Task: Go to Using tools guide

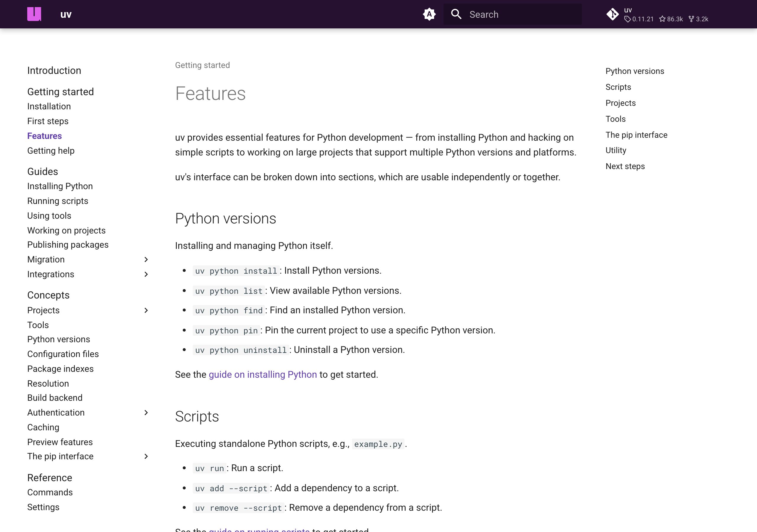Action: click(49, 216)
